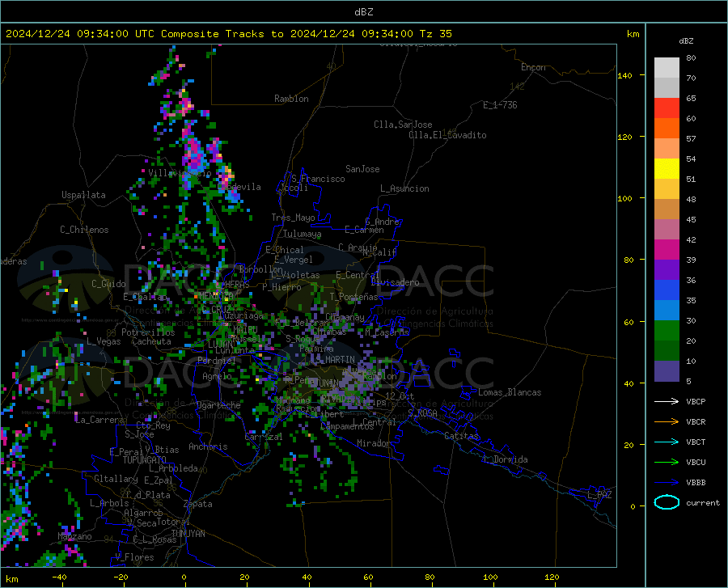Click the -40 km horizontal axis tick

(59, 577)
